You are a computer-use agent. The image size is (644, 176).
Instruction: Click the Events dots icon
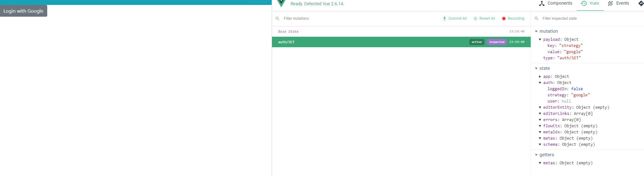coord(610,3)
